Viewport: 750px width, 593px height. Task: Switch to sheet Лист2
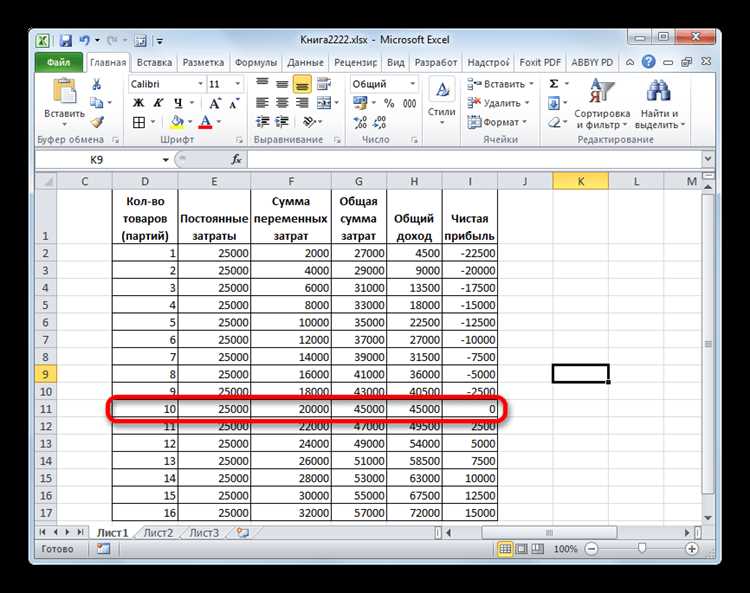pos(158,533)
